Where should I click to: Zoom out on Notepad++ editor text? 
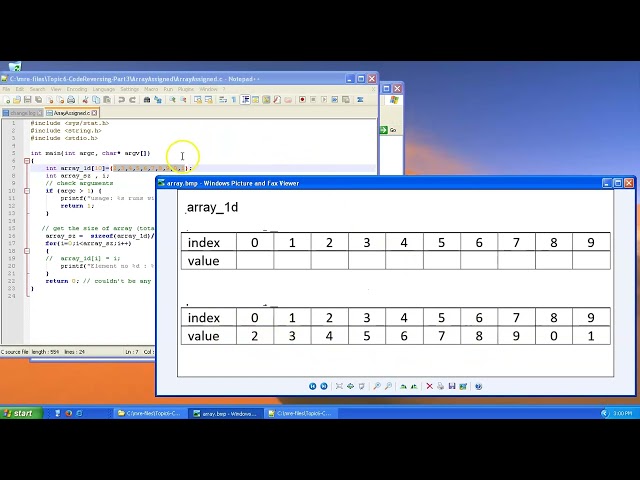tap(183, 100)
